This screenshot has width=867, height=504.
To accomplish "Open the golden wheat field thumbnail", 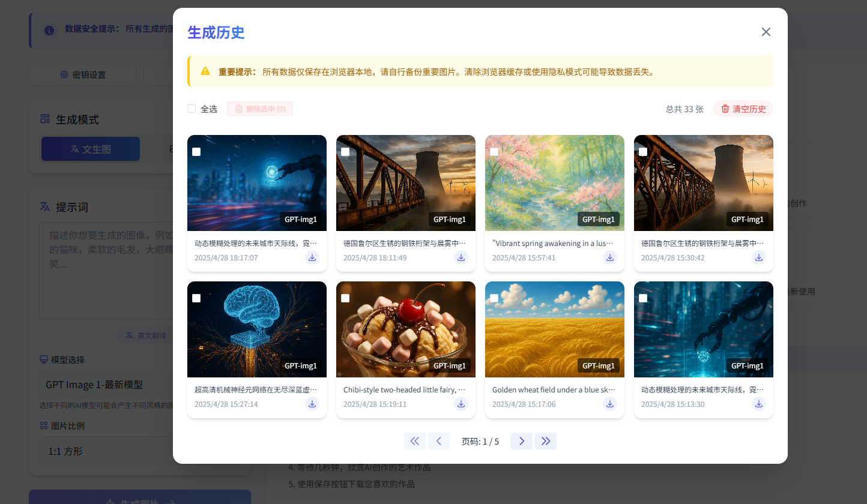I will pyautogui.click(x=555, y=329).
